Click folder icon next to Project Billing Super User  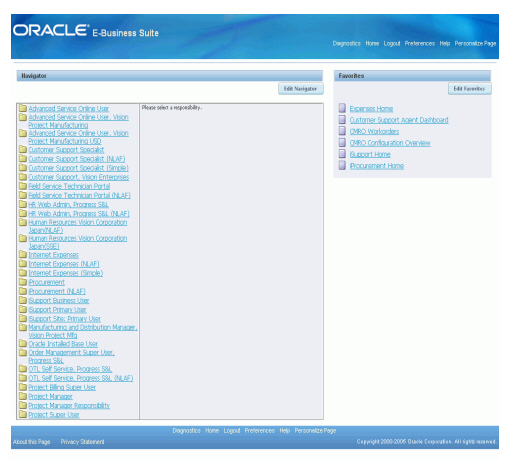point(23,387)
